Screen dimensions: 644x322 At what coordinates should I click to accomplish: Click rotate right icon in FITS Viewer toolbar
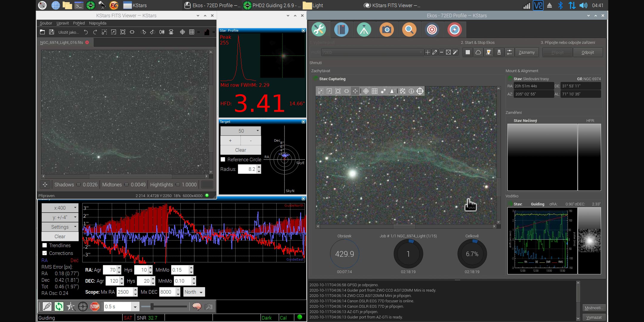click(x=143, y=32)
